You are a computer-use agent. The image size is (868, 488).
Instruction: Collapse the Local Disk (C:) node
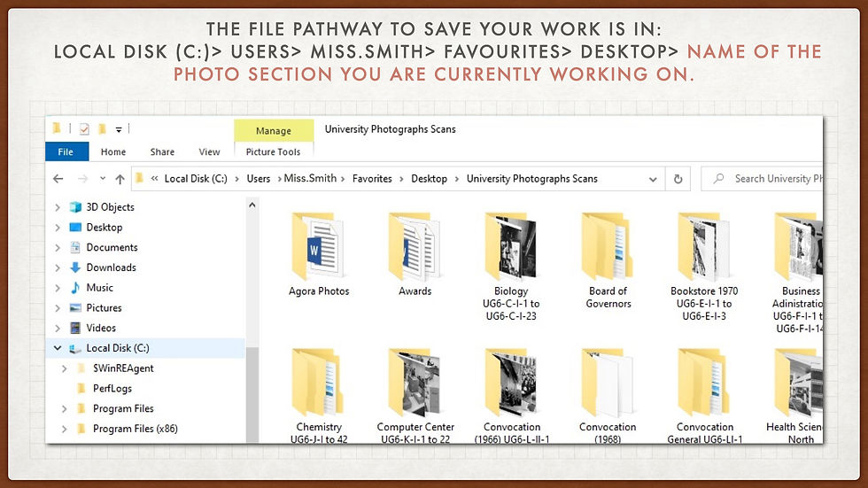click(x=58, y=348)
